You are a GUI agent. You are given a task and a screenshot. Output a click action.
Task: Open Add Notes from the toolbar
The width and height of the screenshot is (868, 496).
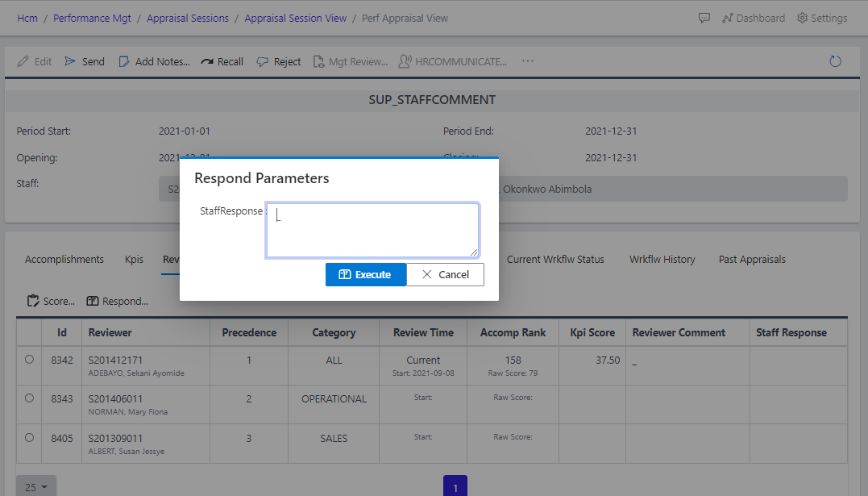click(x=154, y=60)
